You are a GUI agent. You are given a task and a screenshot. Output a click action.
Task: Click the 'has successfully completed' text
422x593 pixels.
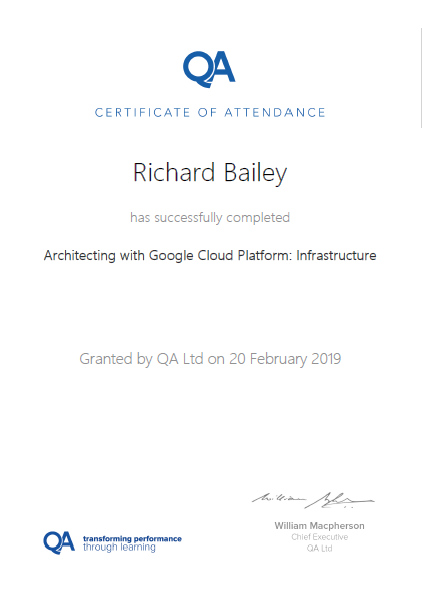tap(210, 218)
